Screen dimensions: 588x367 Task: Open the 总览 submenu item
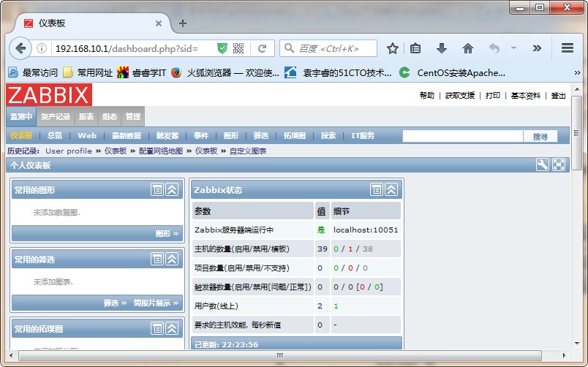[x=55, y=135]
